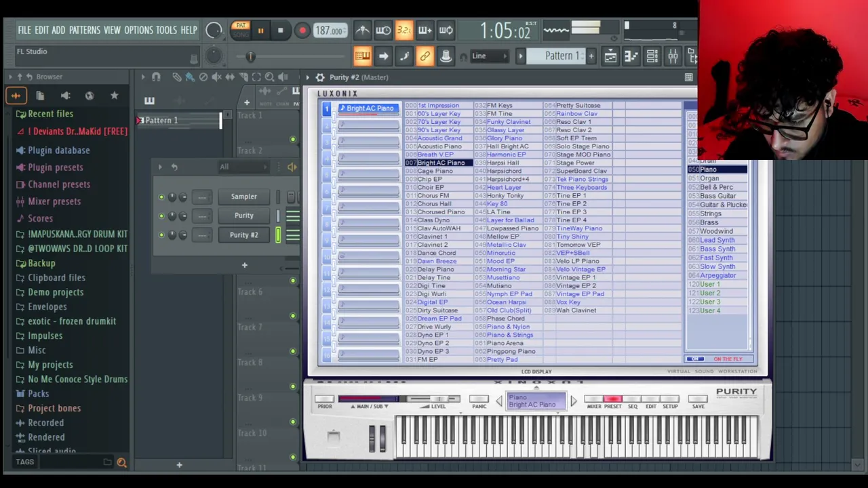Screen dimensions: 868x488
Task: Toggle PAT/SONG mode switch
Action: 239,30
